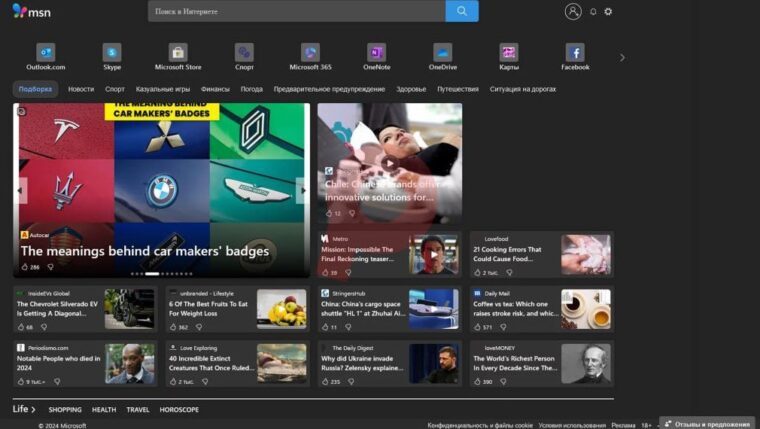The height and width of the screenshot is (429, 760).
Task: Open the Здоровье tab
Action: coord(411,89)
